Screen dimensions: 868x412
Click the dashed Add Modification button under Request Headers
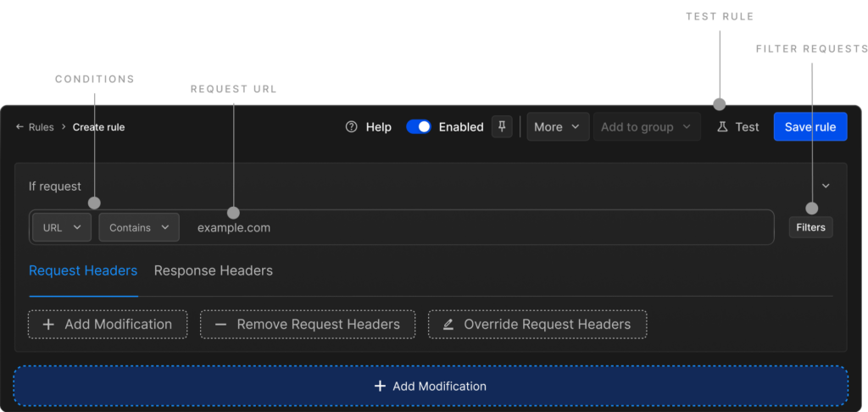pyautogui.click(x=108, y=325)
